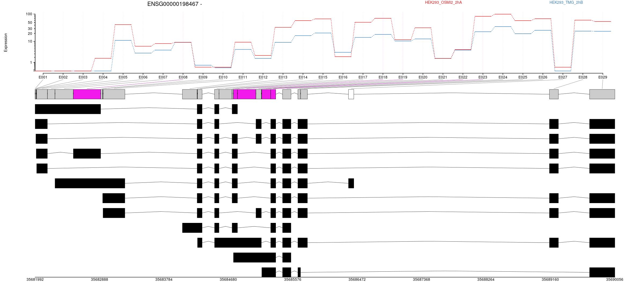This screenshot has height=284, width=644.
Task: Click the E017 exon bin label
Action: pyautogui.click(x=363, y=77)
